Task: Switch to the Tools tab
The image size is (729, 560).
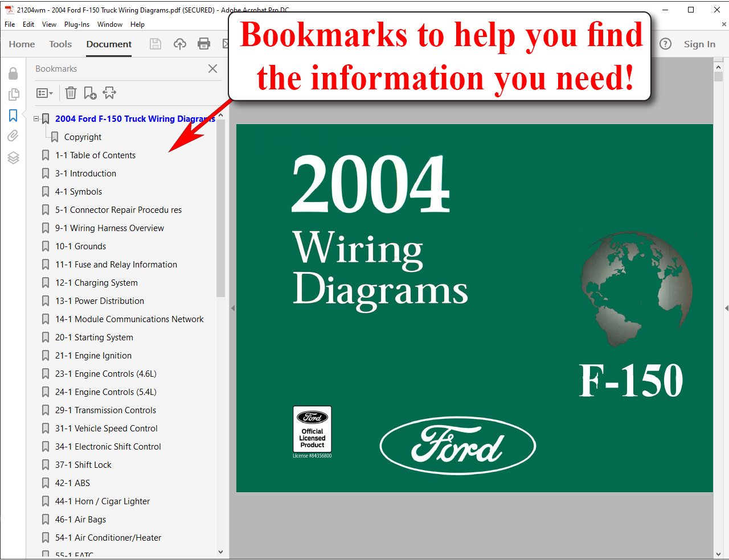Action: click(60, 44)
